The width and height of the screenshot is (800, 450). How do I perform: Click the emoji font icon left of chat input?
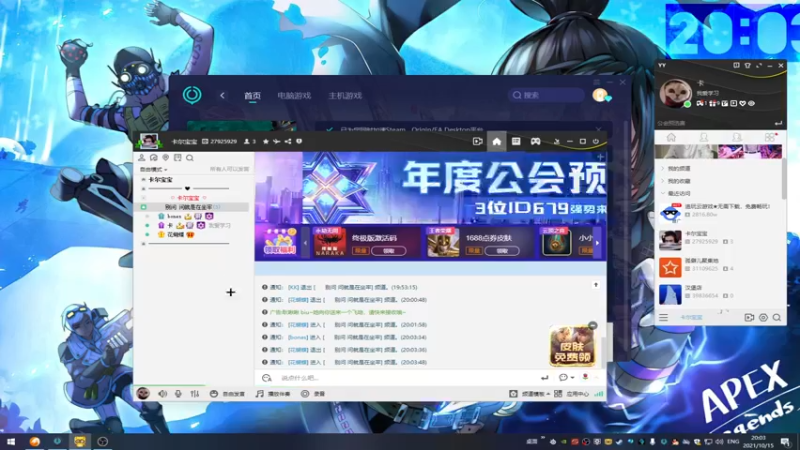coord(266,378)
